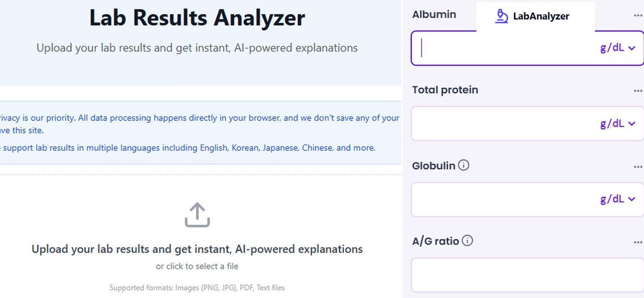Expand the Globulin g/dL unit dropdown

(618, 199)
